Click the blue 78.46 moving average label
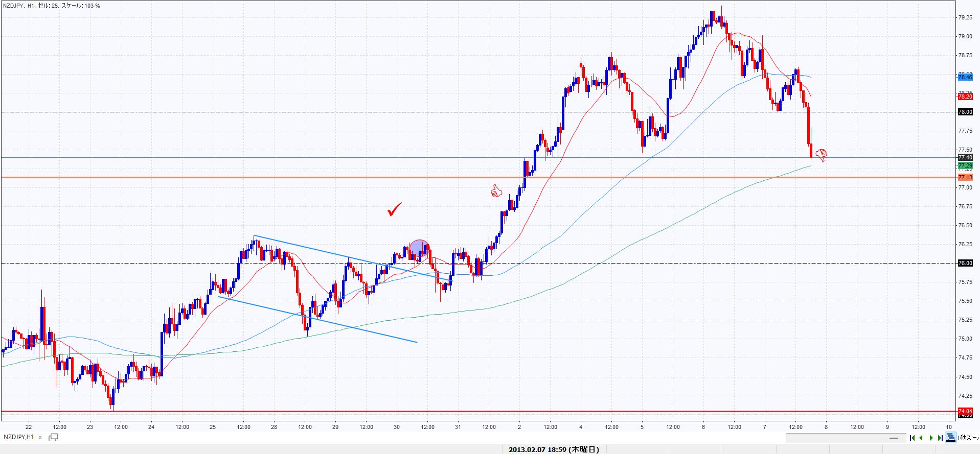 (965, 77)
